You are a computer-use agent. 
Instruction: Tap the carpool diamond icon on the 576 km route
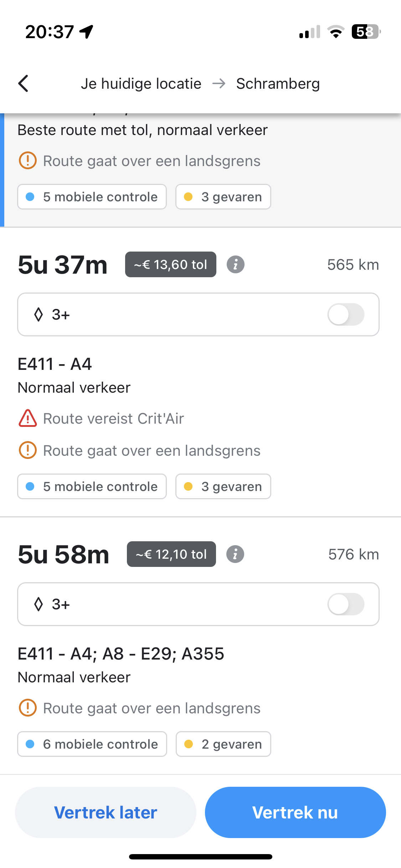pyautogui.click(x=38, y=604)
